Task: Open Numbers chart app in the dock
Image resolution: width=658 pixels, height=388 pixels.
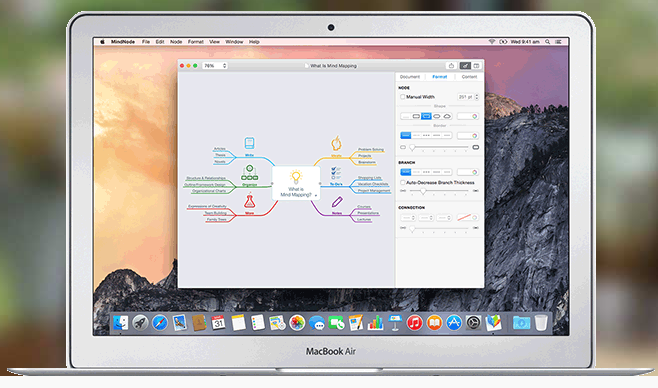Action: [x=375, y=323]
